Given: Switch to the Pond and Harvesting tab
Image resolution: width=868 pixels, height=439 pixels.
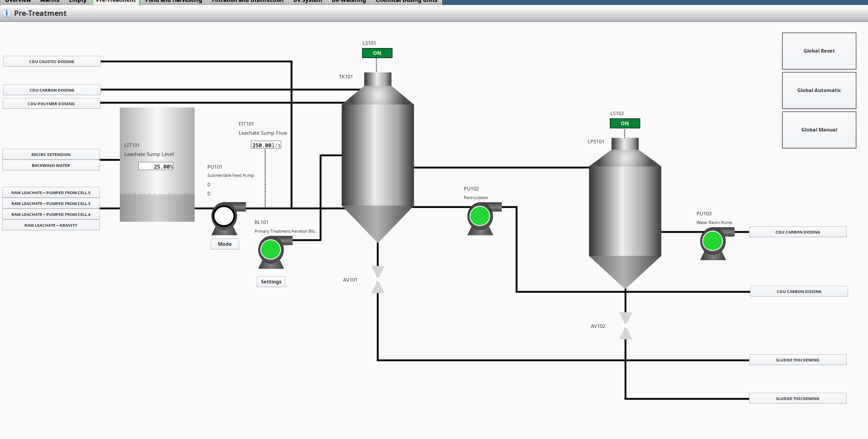Looking at the screenshot, I should click(173, 1).
